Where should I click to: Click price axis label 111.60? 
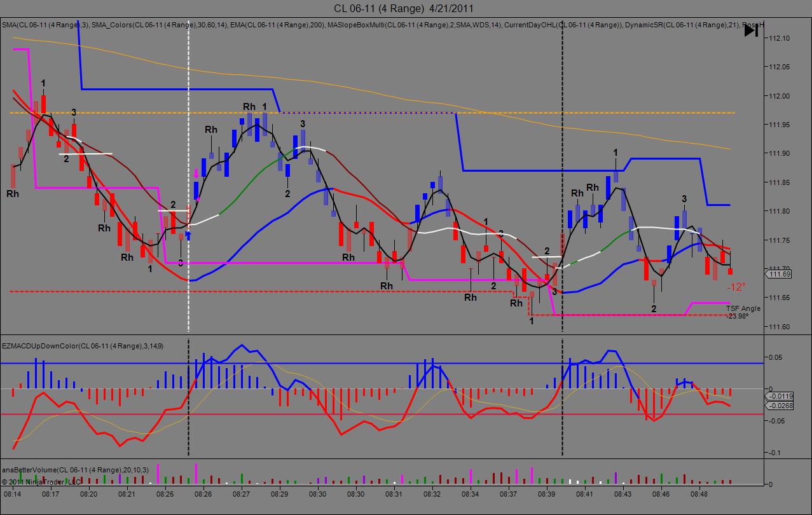point(779,326)
